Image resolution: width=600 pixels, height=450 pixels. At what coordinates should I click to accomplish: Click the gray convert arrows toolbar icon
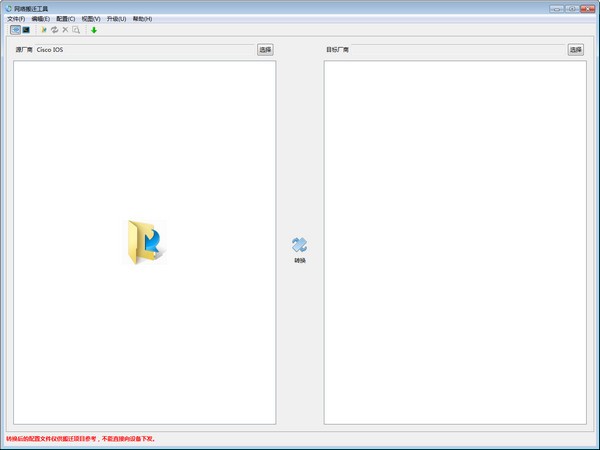[x=55, y=30]
